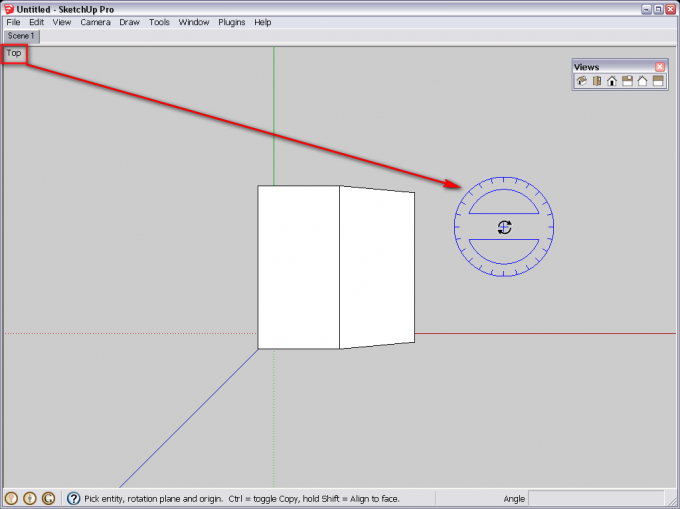Switch to Top view in Views toolbar
Viewport: 680px width, 509px height.
point(596,81)
